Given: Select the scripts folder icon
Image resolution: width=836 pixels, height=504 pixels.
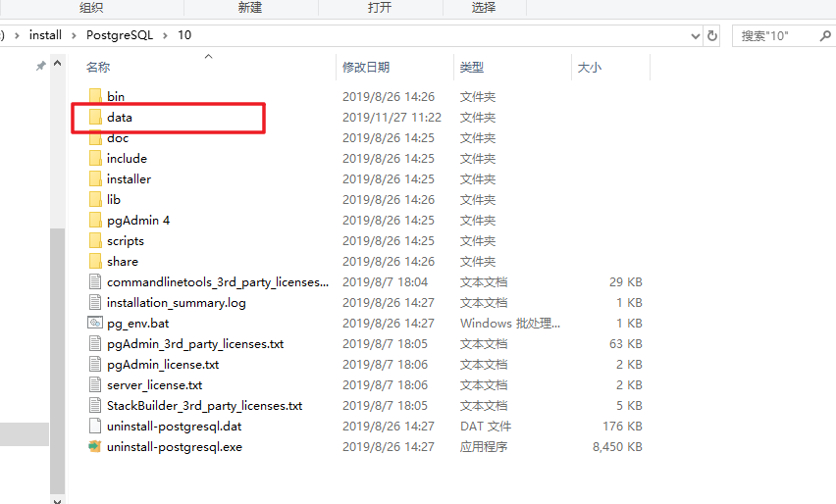Looking at the screenshot, I should pyautogui.click(x=95, y=241).
